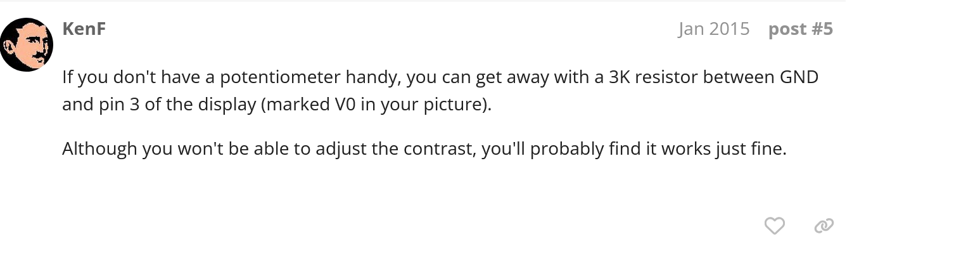This screenshot has height=267, width=980.
Task: Like KenF's post with the heart icon
Action: (x=774, y=226)
